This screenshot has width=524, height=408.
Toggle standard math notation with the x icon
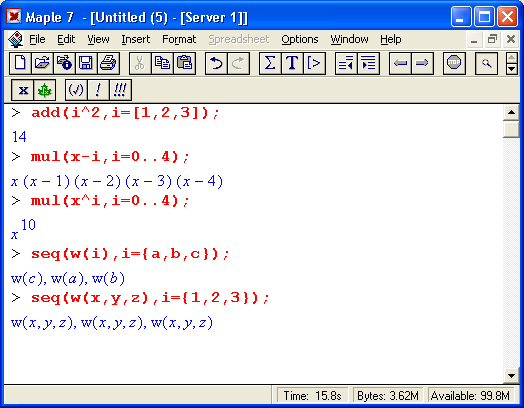pyautogui.click(x=22, y=90)
